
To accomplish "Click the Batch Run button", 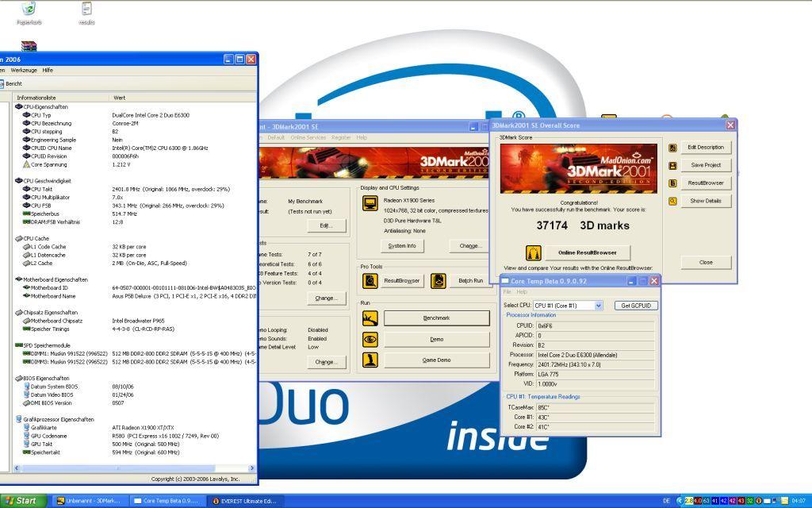I will pyautogui.click(x=470, y=280).
